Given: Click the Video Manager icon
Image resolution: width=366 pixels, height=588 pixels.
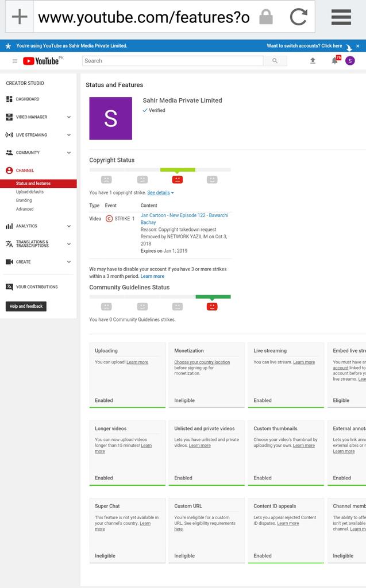Looking at the screenshot, I should [9, 117].
